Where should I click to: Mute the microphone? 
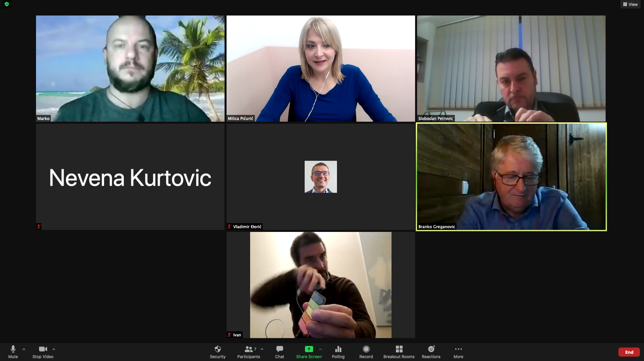click(x=13, y=352)
